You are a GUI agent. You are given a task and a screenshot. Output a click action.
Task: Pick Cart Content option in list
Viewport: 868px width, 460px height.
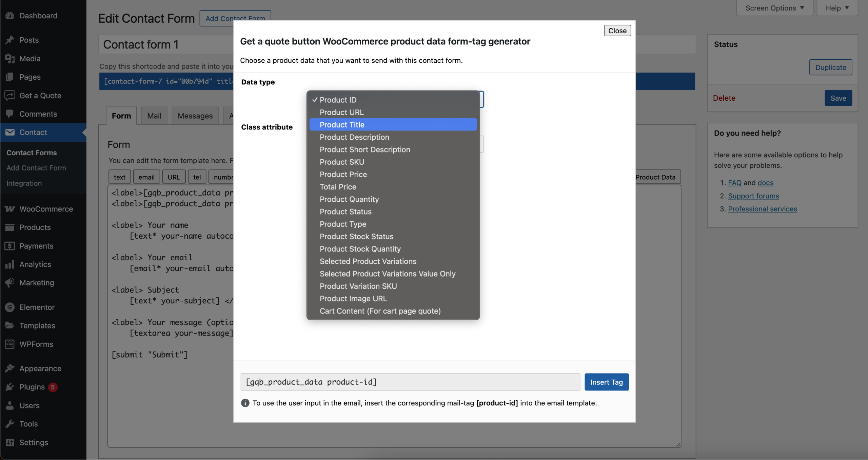tap(380, 311)
